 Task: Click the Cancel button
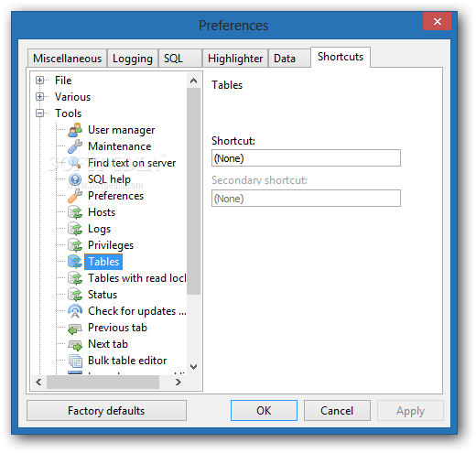coord(337,411)
